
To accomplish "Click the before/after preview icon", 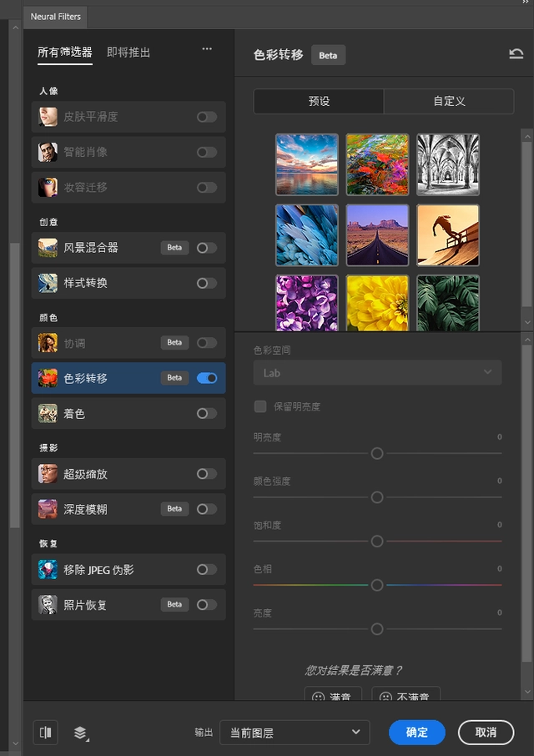I will pos(45,733).
